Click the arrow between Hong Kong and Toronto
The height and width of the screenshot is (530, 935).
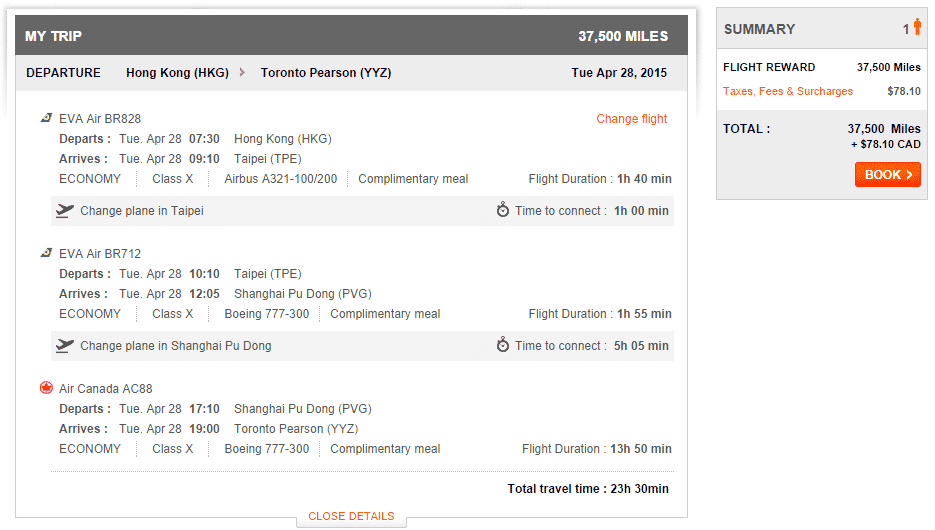[242, 72]
